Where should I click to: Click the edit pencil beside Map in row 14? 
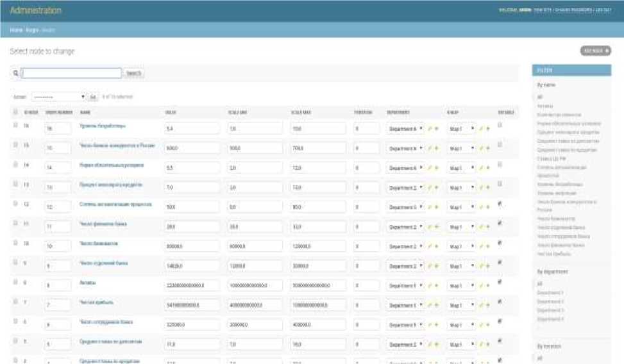[x=481, y=168]
